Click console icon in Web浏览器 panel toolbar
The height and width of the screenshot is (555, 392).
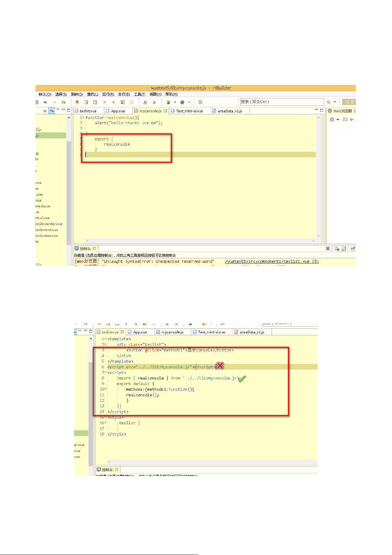tap(345, 120)
